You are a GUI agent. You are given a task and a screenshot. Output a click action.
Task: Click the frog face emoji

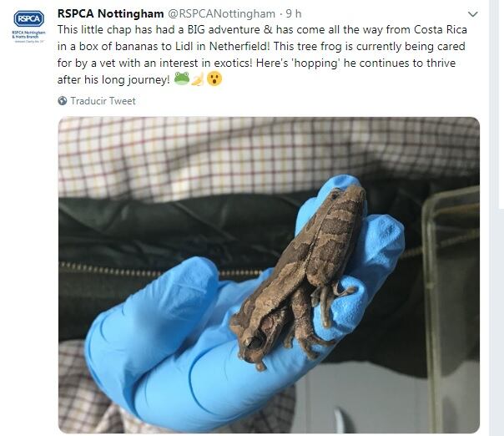click(182, 79)
